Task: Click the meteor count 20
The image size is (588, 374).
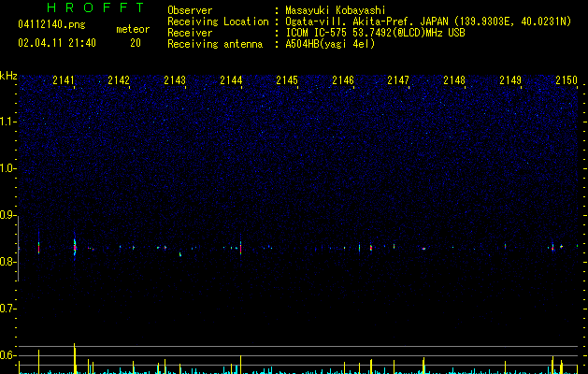Action: (136, 43)
